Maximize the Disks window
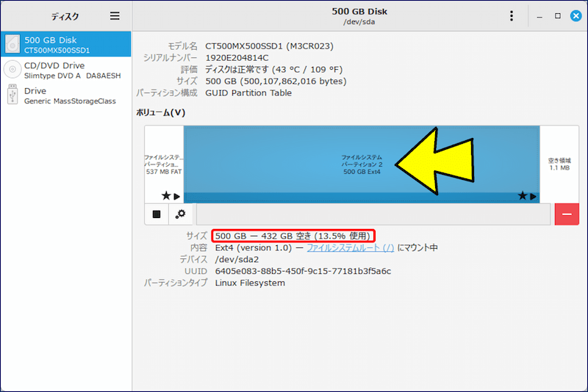Viewport: 588px width, 392px height. (x=558, y=16)
